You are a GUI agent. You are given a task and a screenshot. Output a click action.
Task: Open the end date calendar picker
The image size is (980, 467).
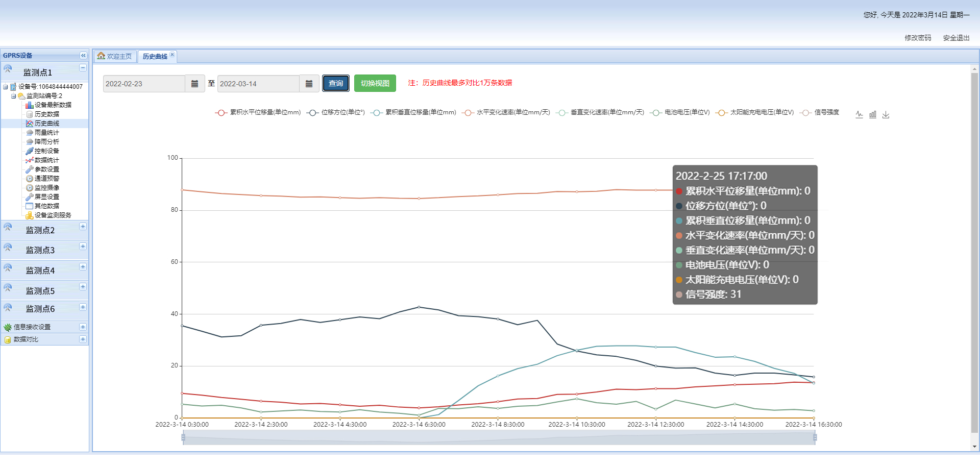point(309,84)
